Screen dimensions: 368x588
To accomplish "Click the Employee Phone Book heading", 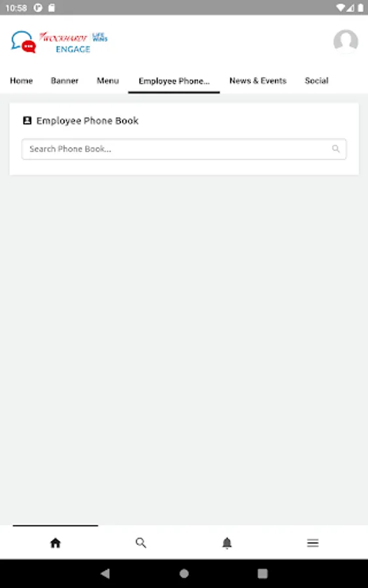I will click(88, 120).
